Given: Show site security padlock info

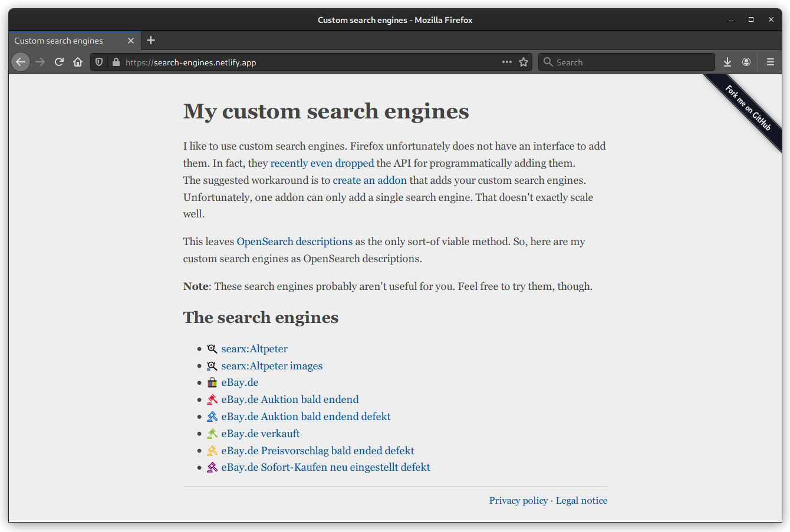Looking at the screenshot, I should (x=116, y=62).
